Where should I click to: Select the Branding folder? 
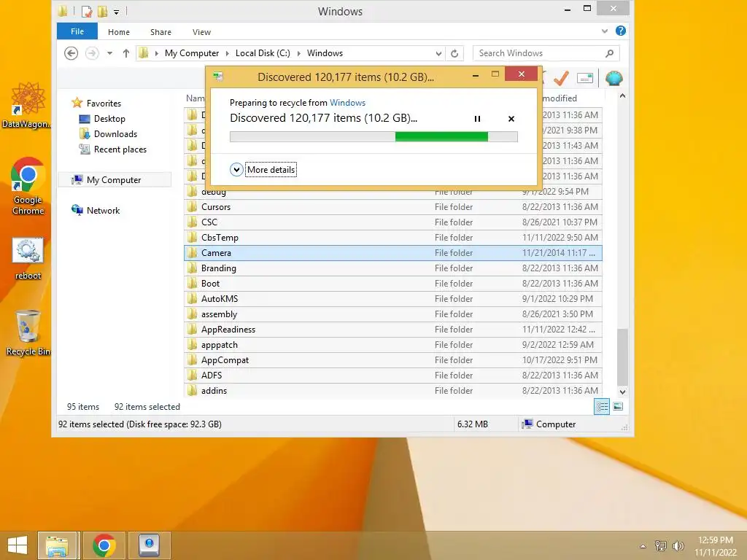click(393, 268)
